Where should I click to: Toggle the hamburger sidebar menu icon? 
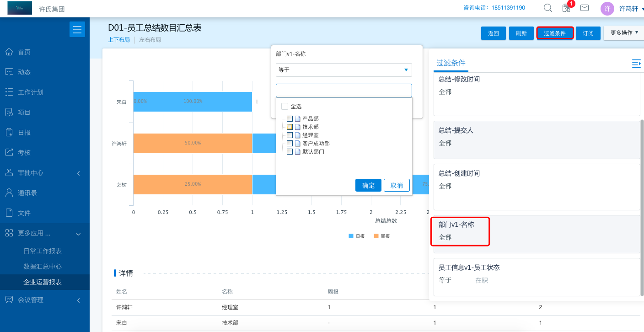[77, 29]
